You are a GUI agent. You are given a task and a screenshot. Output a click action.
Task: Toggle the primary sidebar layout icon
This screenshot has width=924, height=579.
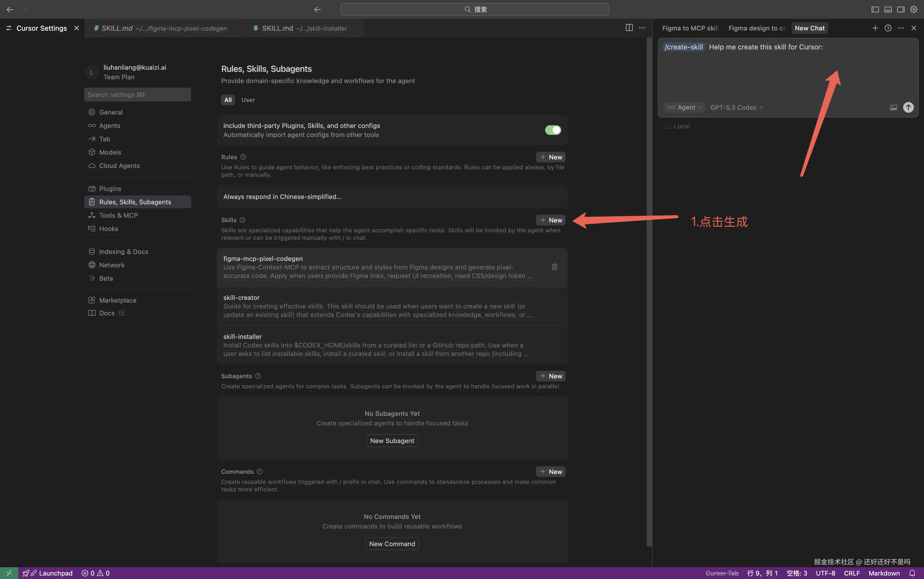pyautogui.click(x=875, y=9)
